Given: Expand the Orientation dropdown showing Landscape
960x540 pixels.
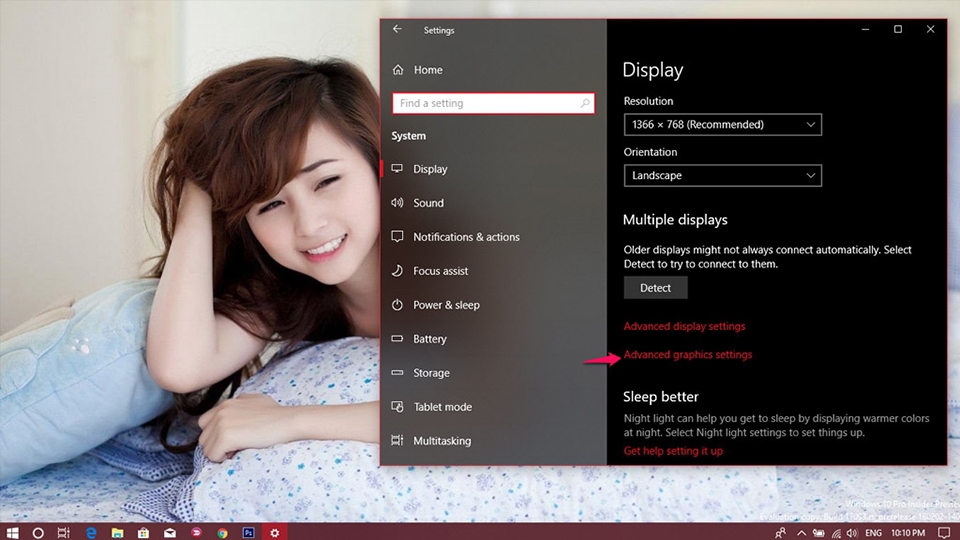Looking at the screenshot, I should click(722, 176).
